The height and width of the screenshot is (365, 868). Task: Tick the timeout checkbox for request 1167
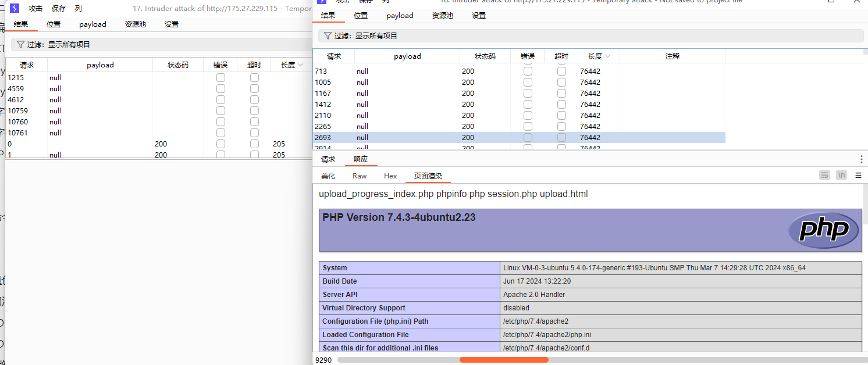561,93
